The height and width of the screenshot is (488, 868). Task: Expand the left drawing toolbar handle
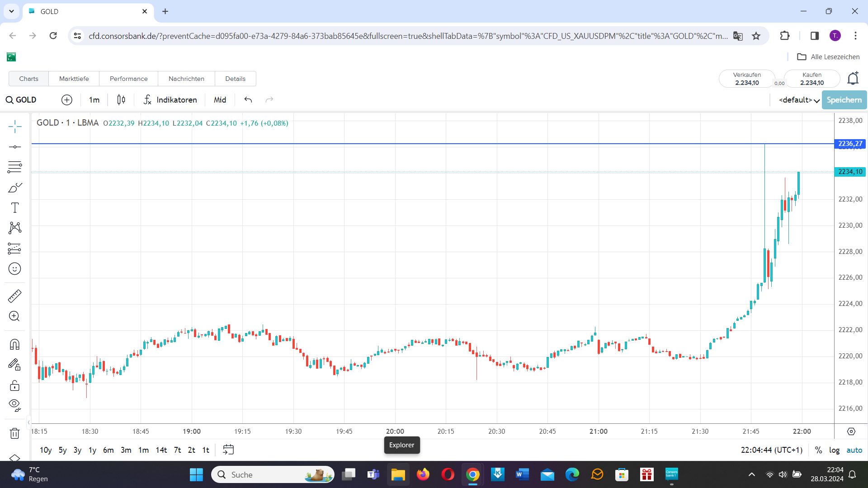(28, 422)
